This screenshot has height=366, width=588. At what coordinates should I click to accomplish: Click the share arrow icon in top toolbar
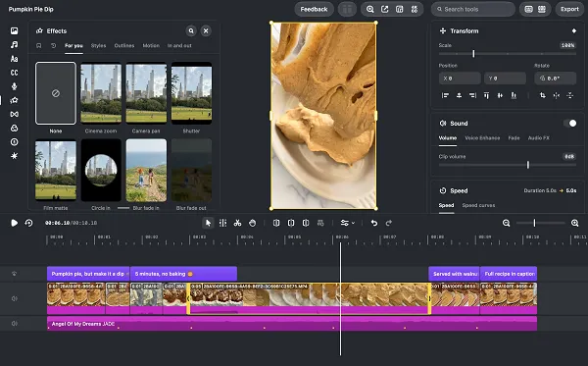tap(384, 9)
